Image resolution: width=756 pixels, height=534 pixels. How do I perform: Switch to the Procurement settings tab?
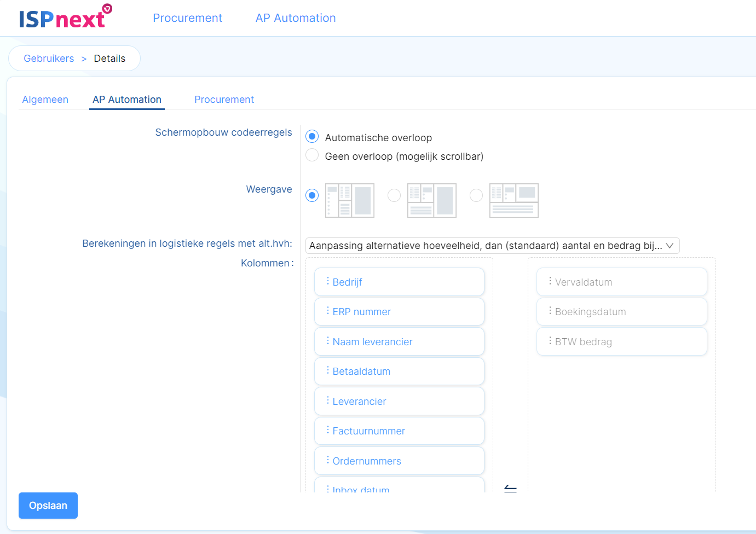[x=224, y=100]
